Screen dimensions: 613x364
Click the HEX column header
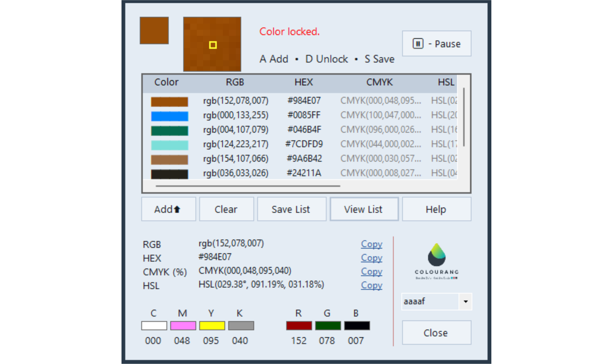pyautogui.click(x=304, y=82)
